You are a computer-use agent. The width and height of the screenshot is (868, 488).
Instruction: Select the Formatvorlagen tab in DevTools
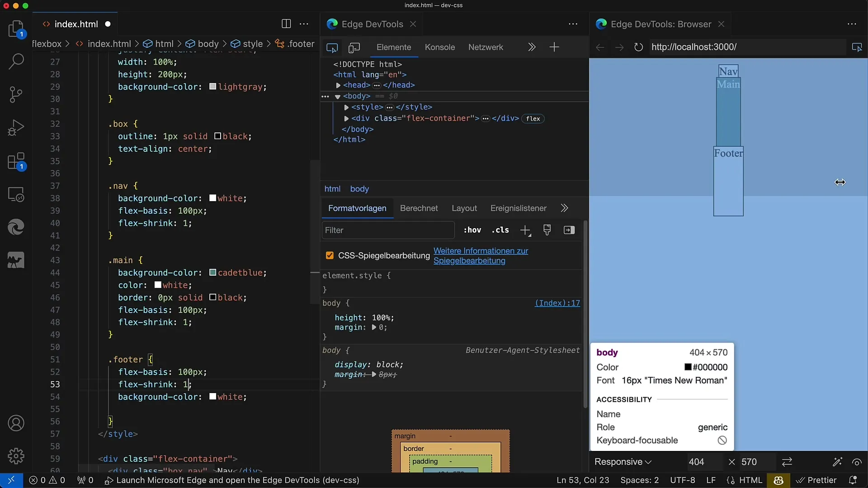(357, 208)
